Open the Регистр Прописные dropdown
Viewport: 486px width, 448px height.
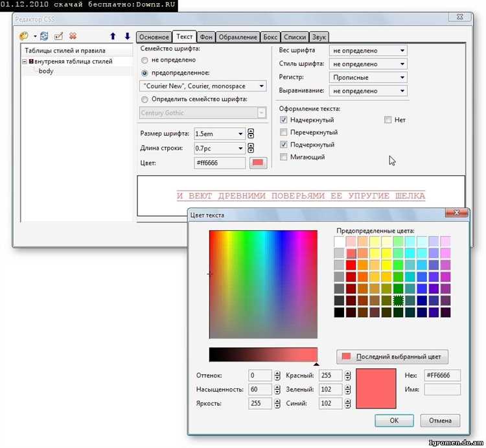pos(368,77)
